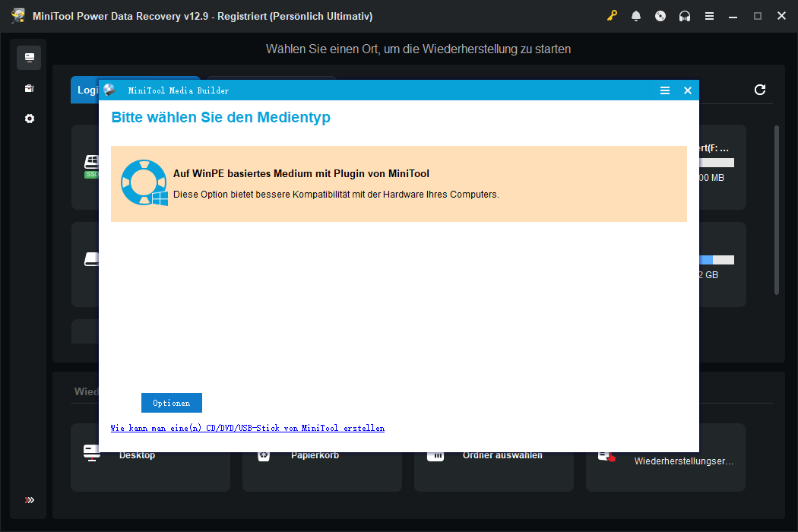Click the registration key icon in title bar

(612, 16)
